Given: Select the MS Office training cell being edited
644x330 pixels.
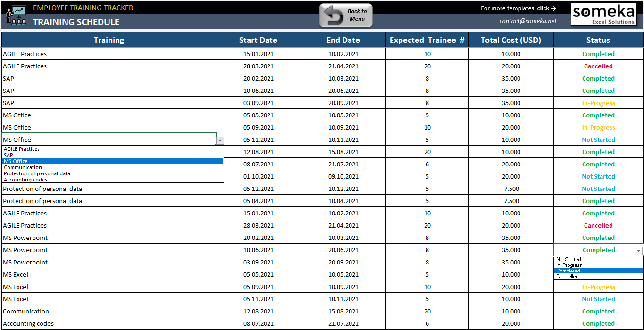Looking at the screenshot, I should tap(109, 140).
